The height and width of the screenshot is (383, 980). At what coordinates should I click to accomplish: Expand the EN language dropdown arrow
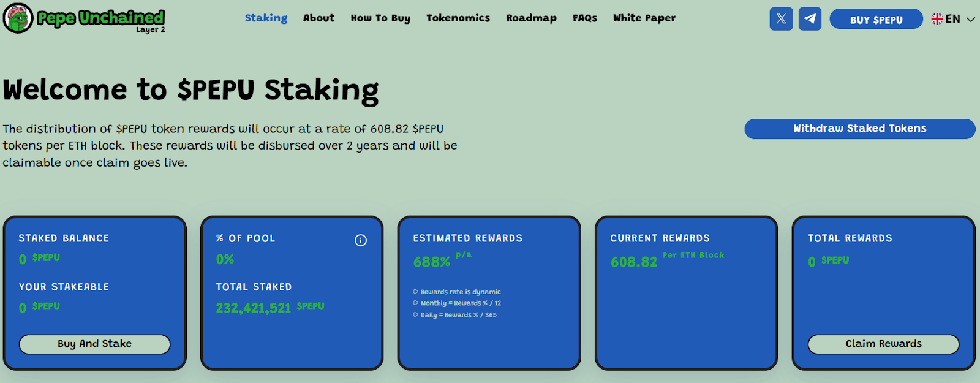pos(970,20)
